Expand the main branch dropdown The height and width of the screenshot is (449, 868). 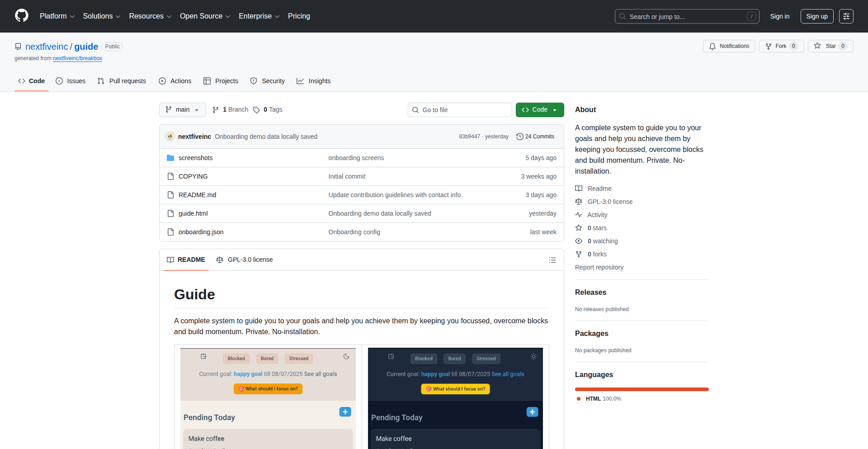pos(182,110)
